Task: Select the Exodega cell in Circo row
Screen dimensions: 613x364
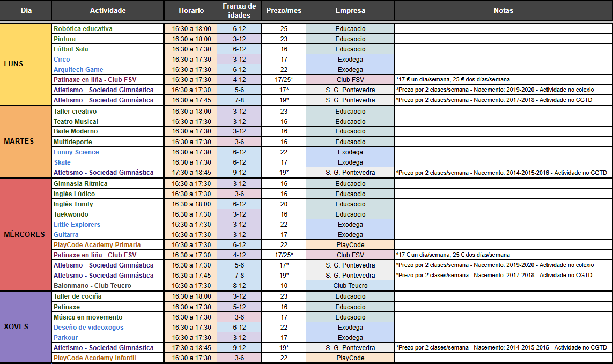Action: point(350,59)
